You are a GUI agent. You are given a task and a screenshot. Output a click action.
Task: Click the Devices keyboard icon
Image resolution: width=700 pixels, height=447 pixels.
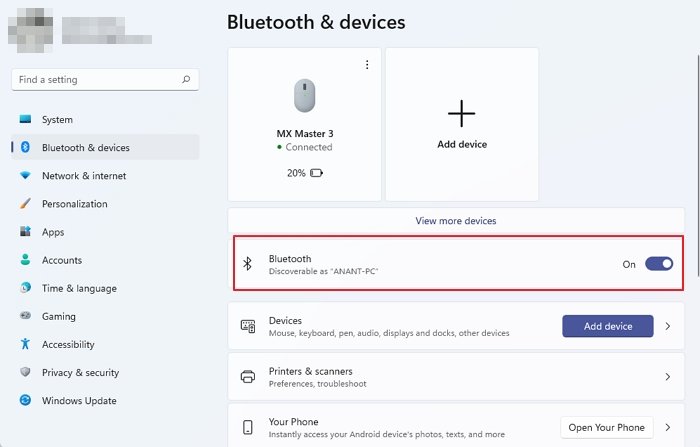[248, 326]
